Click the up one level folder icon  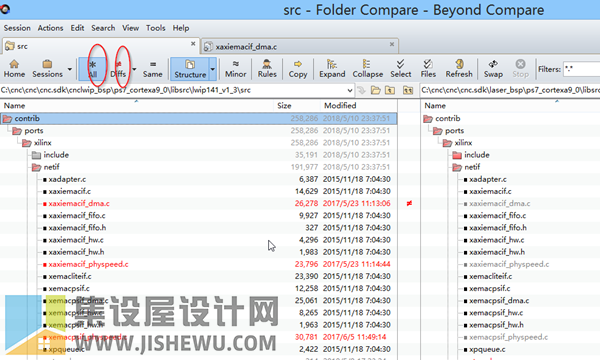coord(390,90)
